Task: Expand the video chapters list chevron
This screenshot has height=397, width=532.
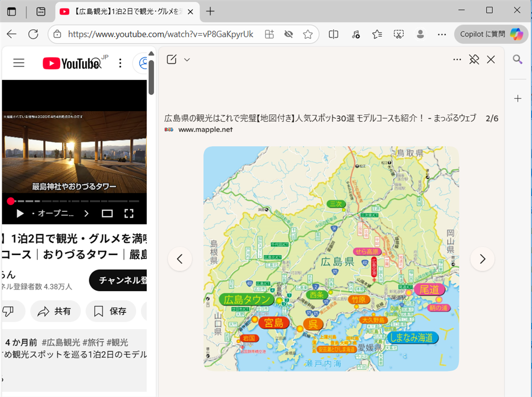Action: tap(86, 212)
